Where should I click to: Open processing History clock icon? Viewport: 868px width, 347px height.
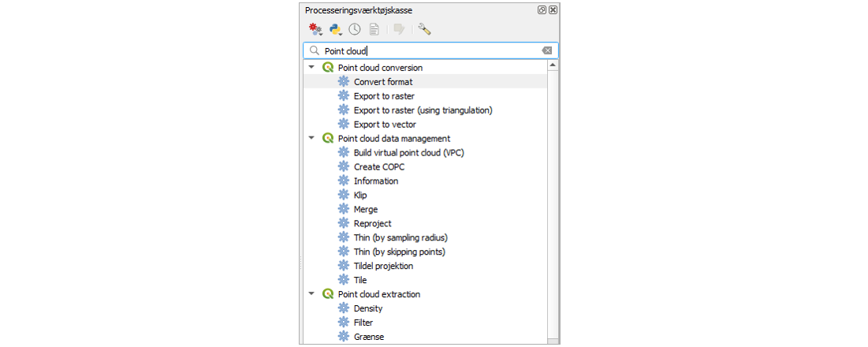(355, 29)
